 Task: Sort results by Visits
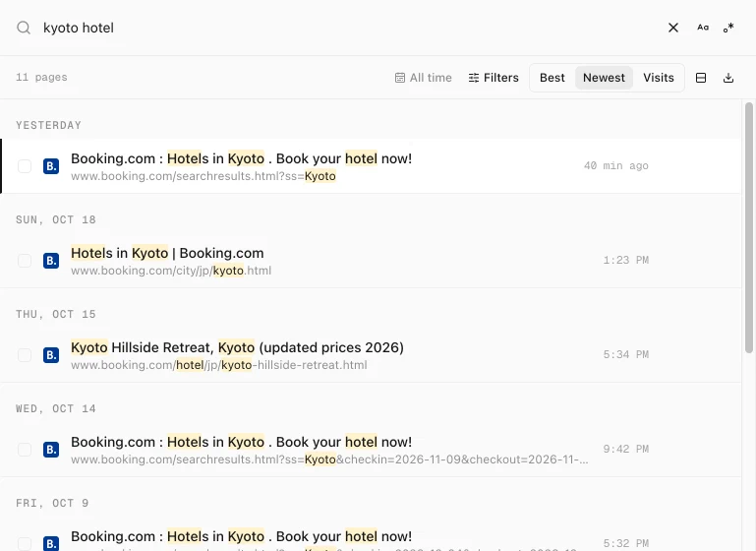click(x=658, y=78)
